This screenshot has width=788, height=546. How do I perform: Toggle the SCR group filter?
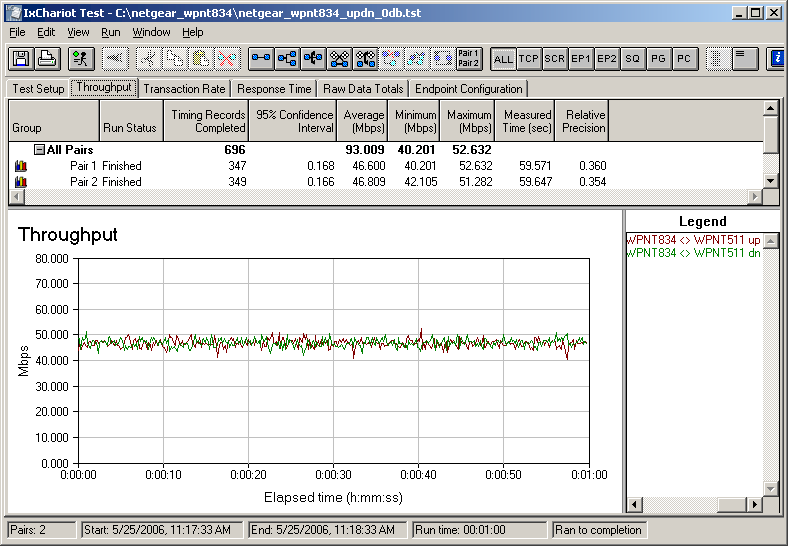(555, 59)
